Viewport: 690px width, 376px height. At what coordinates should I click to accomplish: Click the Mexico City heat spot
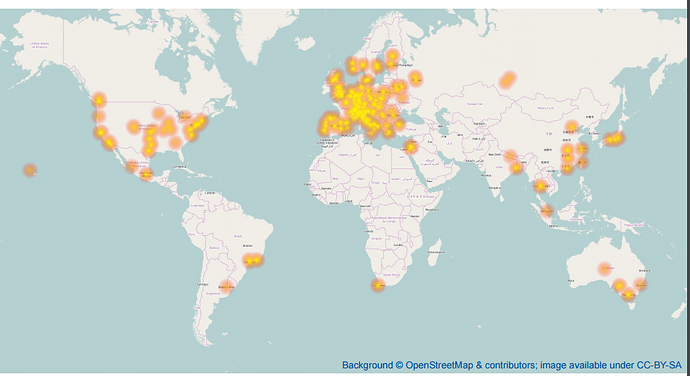pos(147,174)
